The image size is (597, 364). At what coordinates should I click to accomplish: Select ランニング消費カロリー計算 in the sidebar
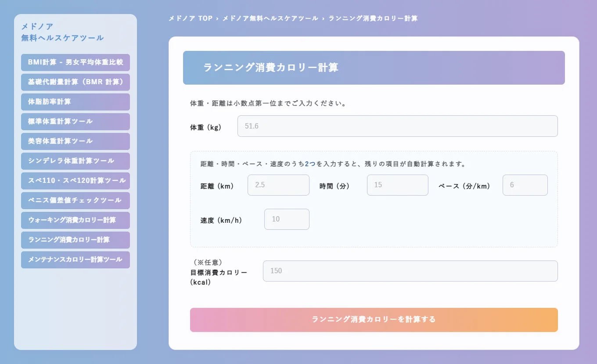(x=75, y=240)
